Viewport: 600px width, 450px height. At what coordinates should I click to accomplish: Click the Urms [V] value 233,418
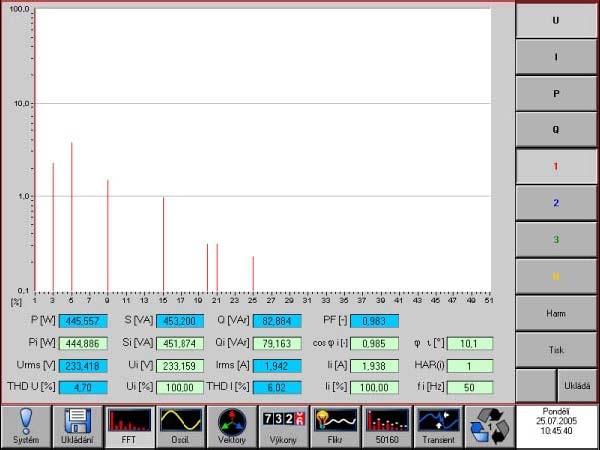point(83,366)
